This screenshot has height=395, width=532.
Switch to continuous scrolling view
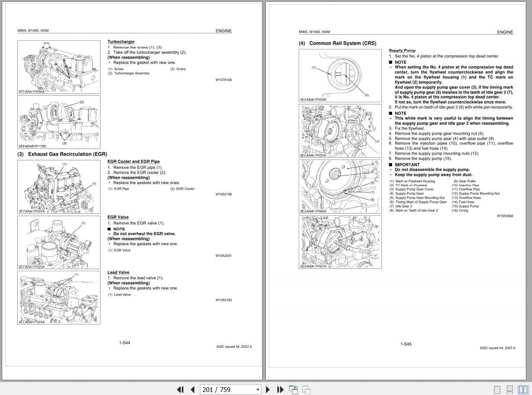[509, 389]
